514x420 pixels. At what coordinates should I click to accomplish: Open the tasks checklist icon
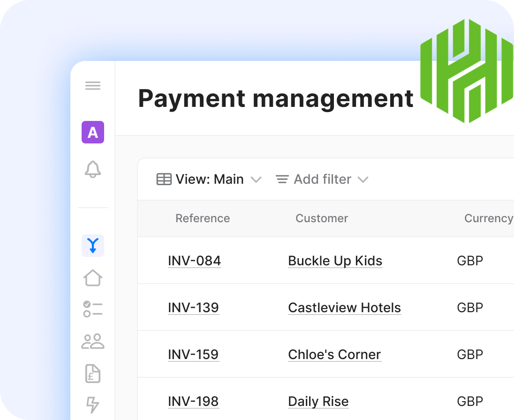point(93,309)
